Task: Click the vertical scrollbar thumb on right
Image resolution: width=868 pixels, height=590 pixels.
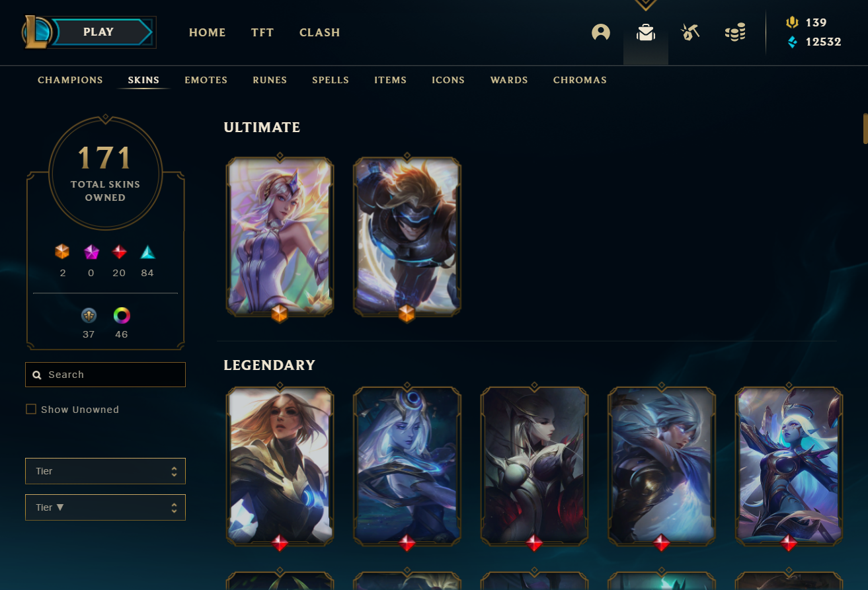Action: (x=865, y=128)
